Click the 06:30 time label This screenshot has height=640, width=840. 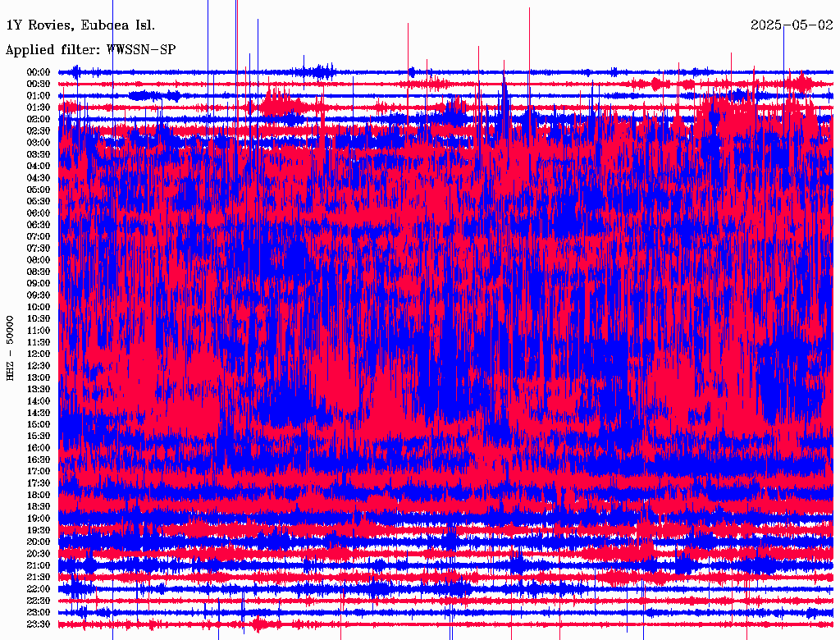click(39, 225)
